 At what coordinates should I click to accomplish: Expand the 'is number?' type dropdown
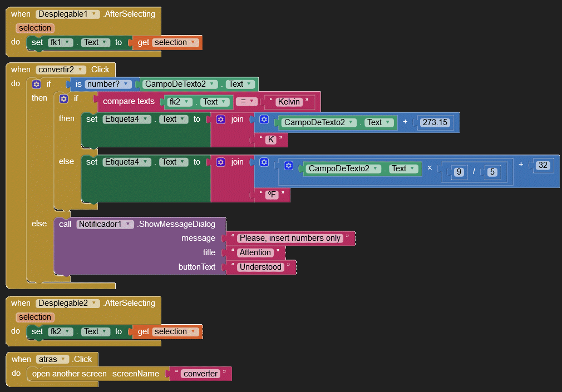click(127, 84)
